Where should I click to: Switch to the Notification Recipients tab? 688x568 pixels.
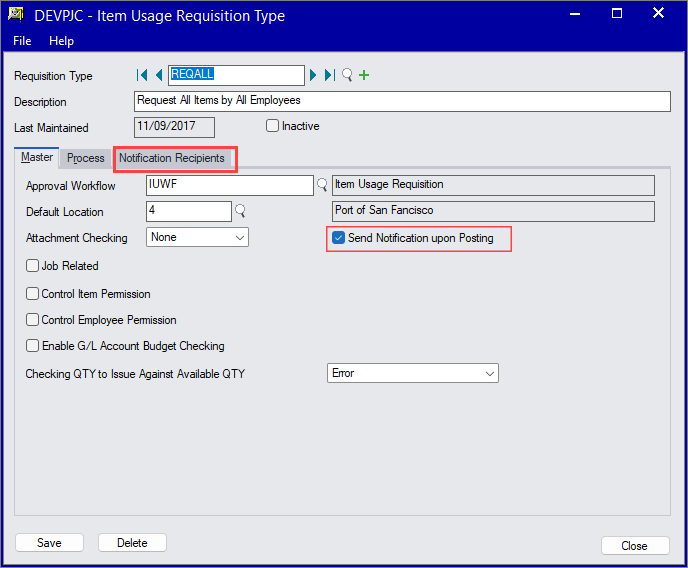point(172,158)
